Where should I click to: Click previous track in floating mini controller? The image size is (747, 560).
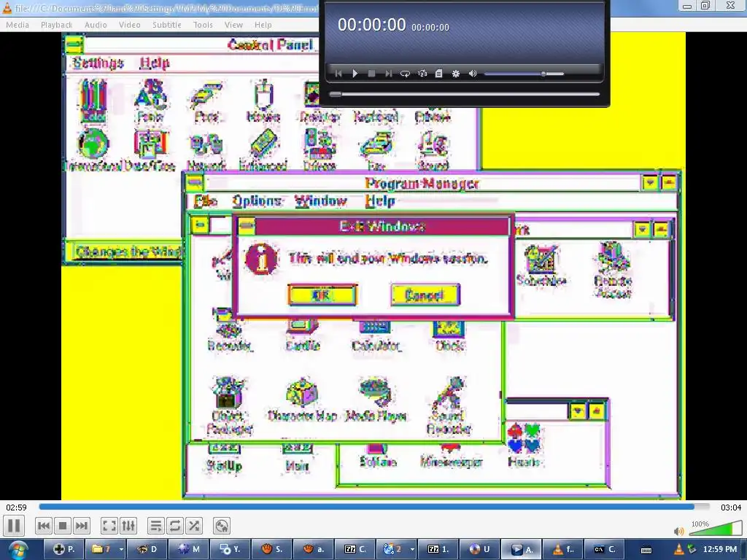pyautogui.click(x=338, y=74)
